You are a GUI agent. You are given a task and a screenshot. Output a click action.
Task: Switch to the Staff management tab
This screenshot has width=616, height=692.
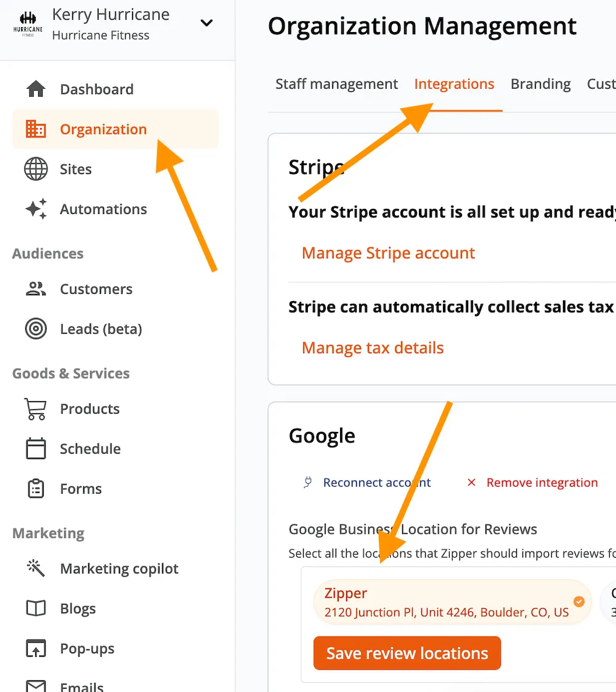337,84
